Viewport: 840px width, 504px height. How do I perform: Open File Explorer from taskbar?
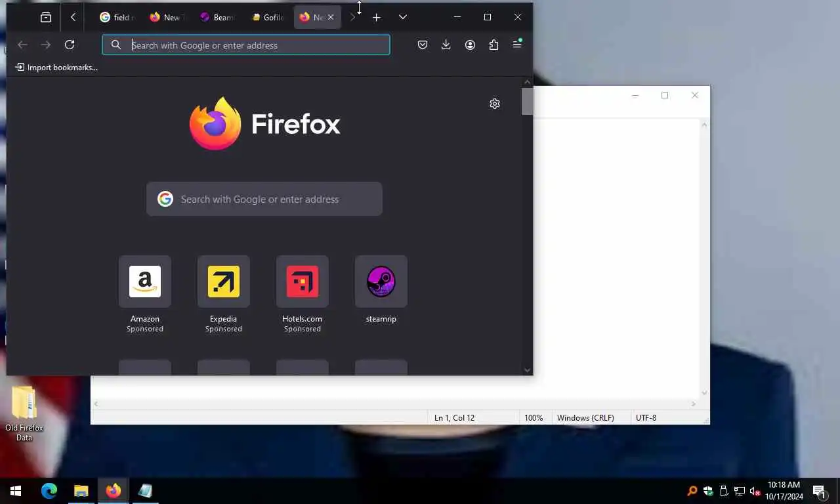[81, 491]
